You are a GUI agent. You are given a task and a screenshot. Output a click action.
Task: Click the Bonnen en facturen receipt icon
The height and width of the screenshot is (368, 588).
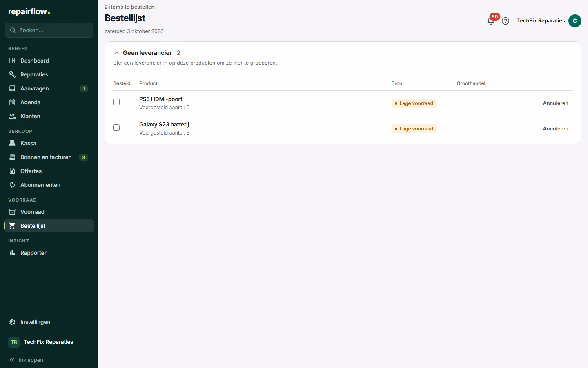click(x=12, y=157)
